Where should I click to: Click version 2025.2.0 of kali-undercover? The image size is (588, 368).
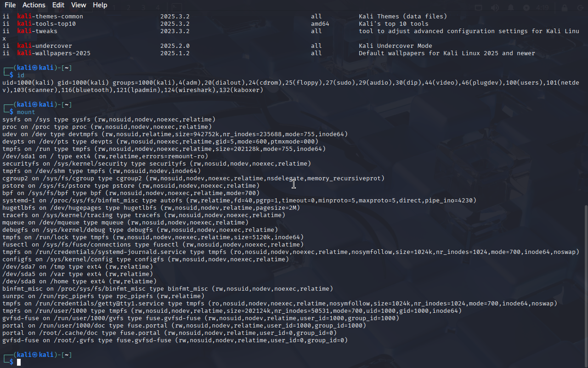[175, 46]
